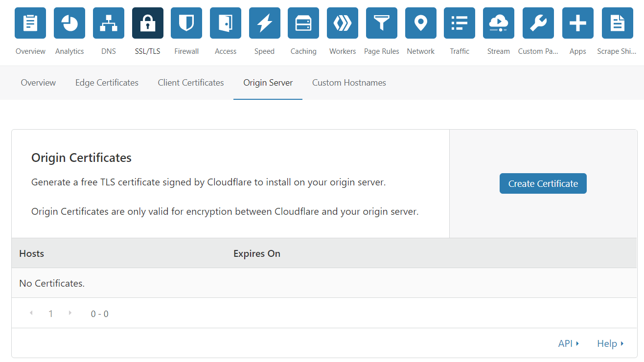This screenshot has width=644, height=362.
Task: Switch to the Edge Certificates tab
Action: pos(107,83)
